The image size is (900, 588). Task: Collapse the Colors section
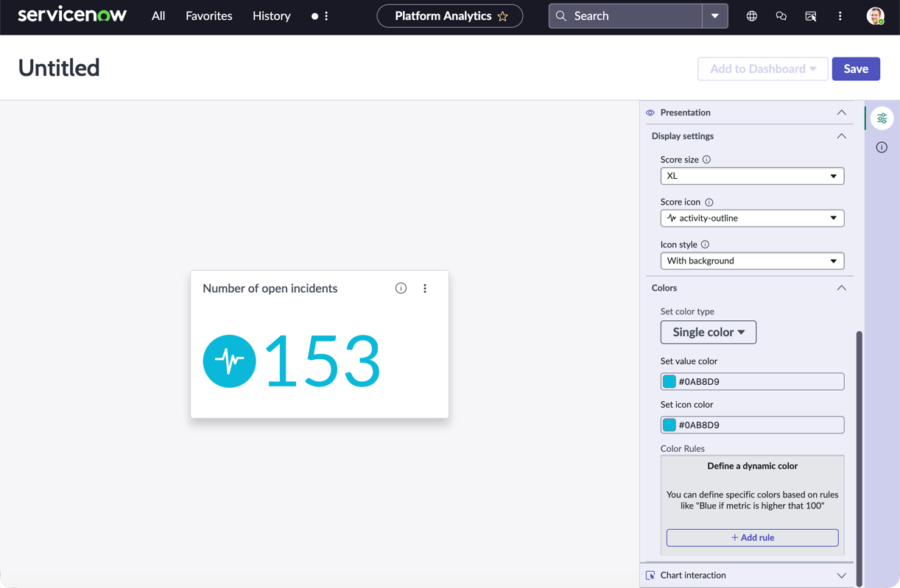(841, 288)
